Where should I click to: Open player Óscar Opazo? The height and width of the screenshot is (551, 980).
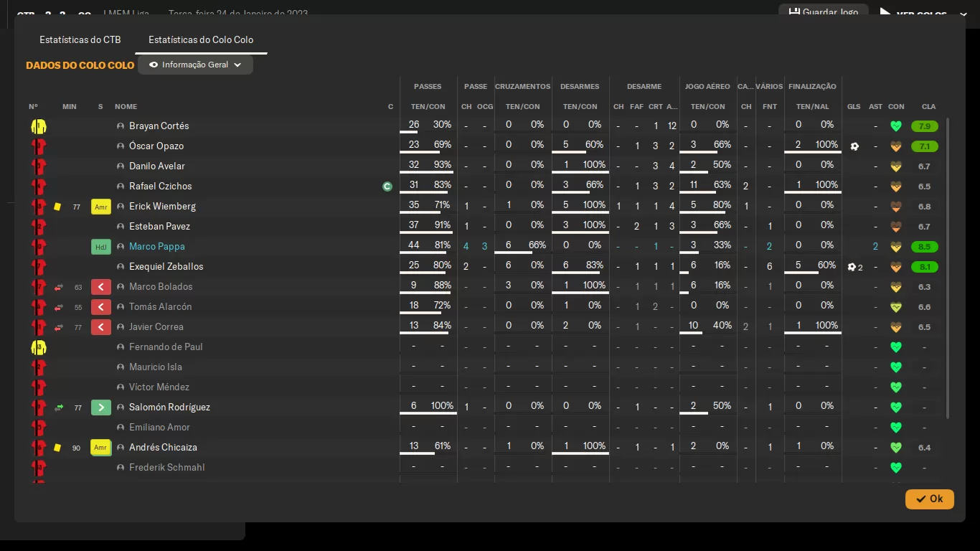pos(156,146)
